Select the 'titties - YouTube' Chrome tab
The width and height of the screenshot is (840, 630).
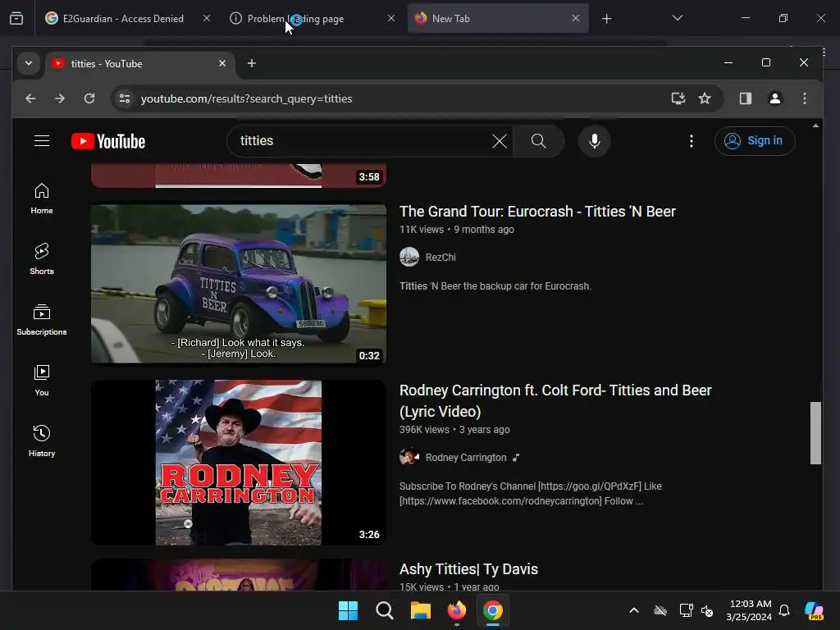coord(140,63)
